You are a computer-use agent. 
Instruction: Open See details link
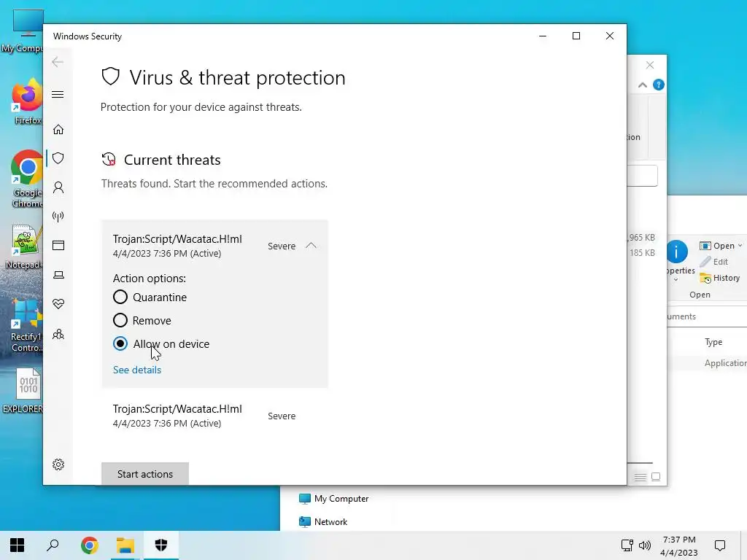[x=136, y=370]
